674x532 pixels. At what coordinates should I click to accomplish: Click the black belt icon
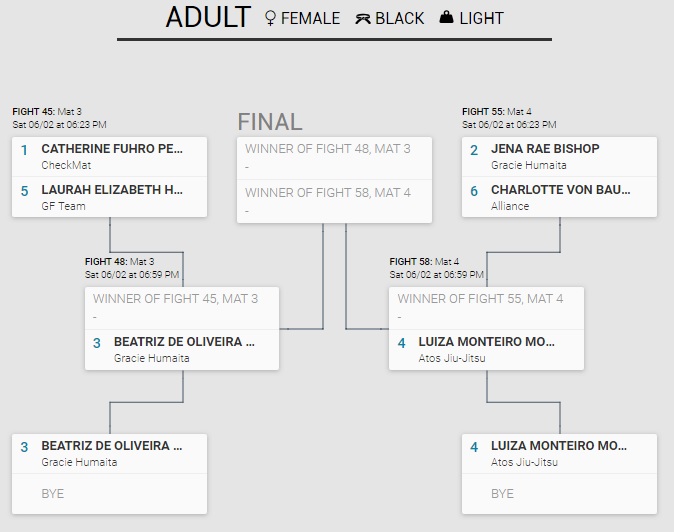[x=362, y=18]
